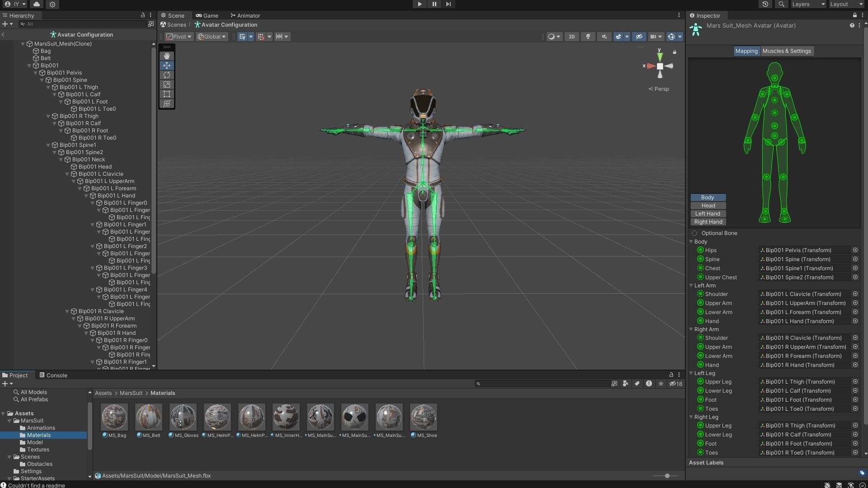
Task: Click the Step frame button
Action: click(x=448, y=4)
